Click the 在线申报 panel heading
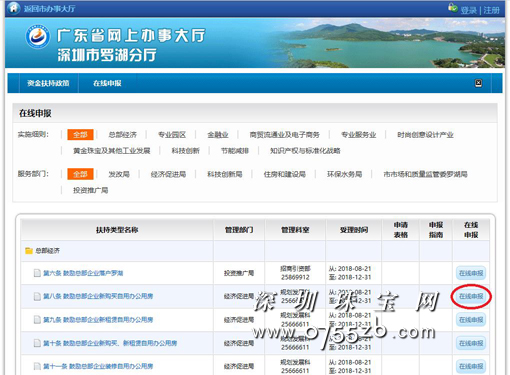 [35, 113]
